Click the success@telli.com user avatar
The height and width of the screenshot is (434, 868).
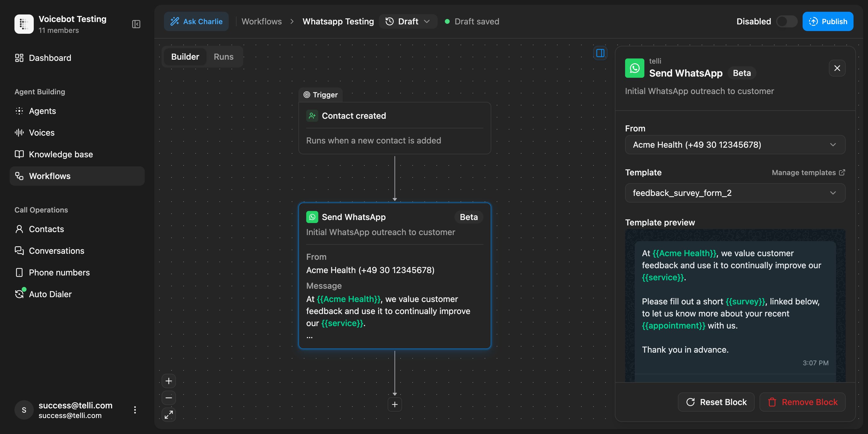click(24, 410)
